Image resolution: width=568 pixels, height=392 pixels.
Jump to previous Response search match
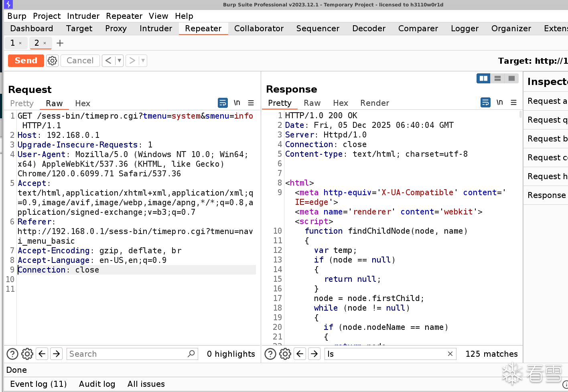300,354
